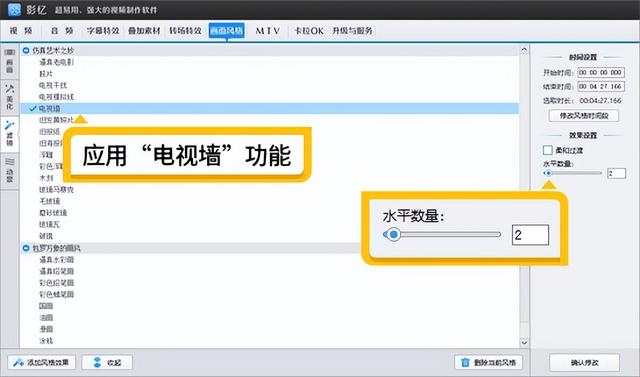Viewport: 640px width, 377px height.
Task: Choose the 彩色蜡笔画 style
Action: [x=56, y=294]
